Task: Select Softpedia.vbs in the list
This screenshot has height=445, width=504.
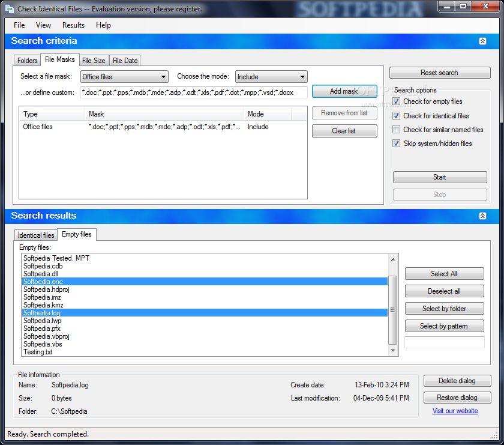Action: point(205,344)
